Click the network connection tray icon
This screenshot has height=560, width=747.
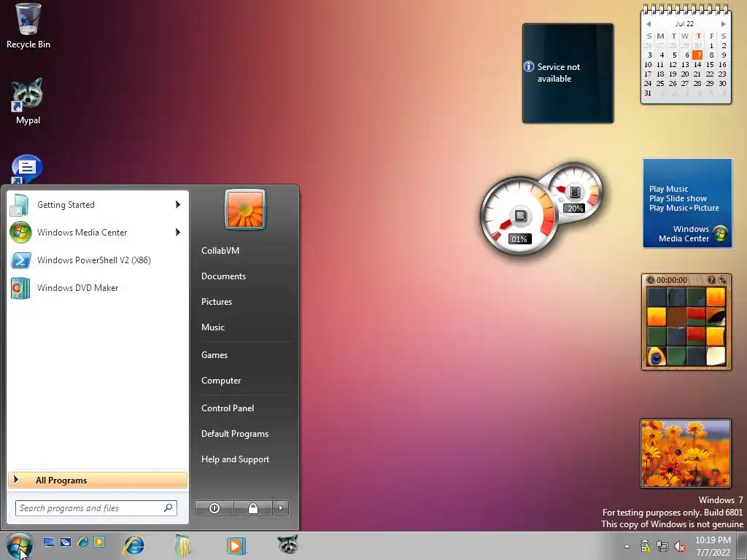click(662, 546)
